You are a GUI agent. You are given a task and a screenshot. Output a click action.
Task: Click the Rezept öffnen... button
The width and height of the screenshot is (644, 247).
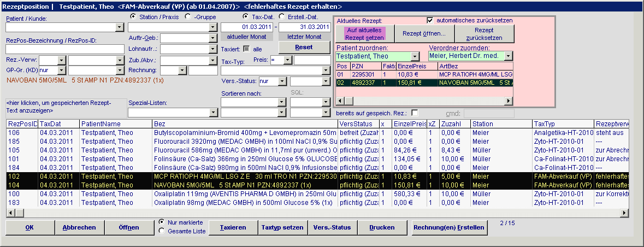click(x=424, y=34)
